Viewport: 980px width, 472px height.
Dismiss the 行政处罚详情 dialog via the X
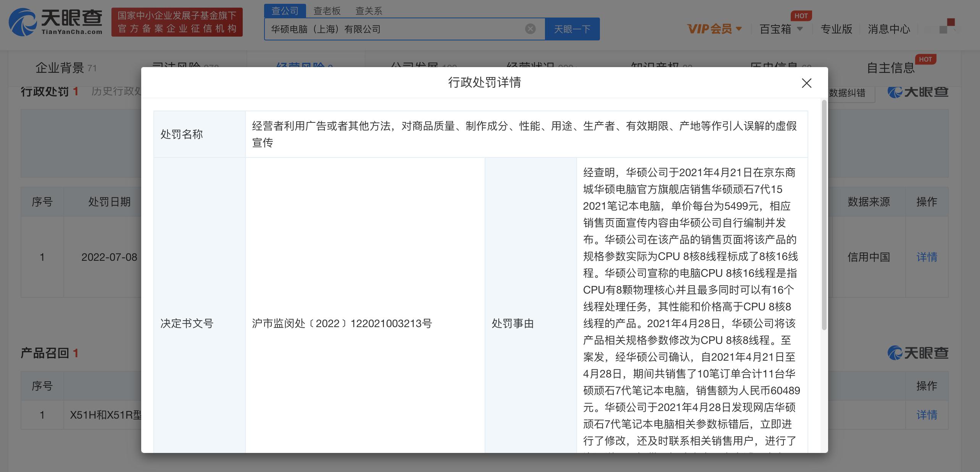tap(806, 83)
